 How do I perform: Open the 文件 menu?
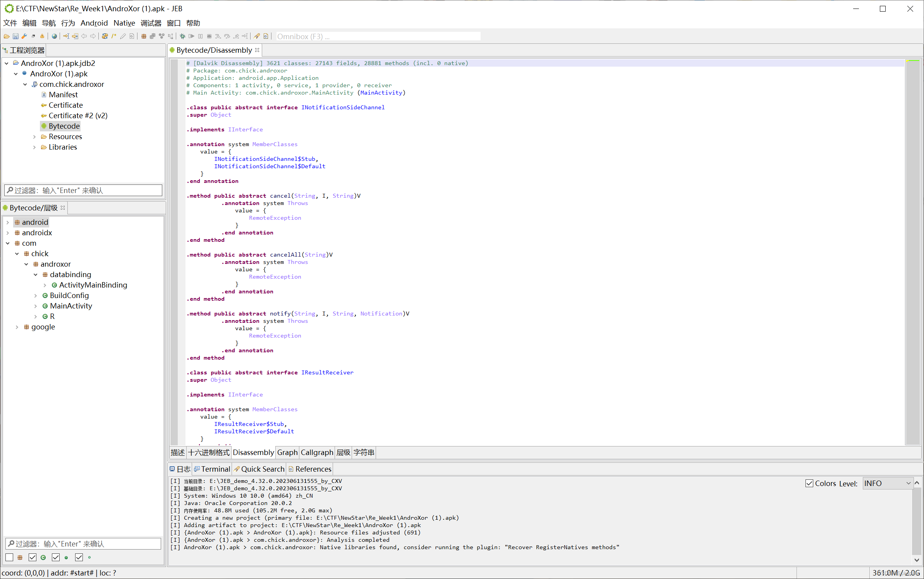pyautogui.click(x=10, y=23)
